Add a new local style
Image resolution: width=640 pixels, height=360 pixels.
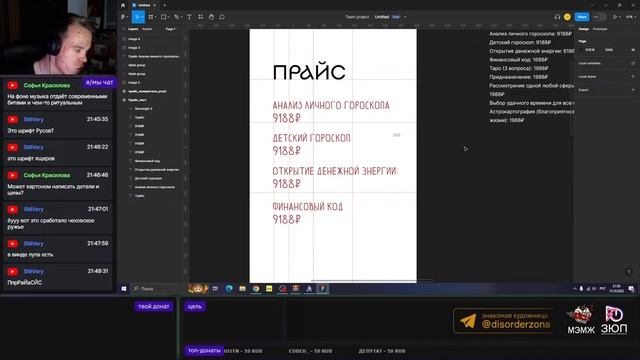pyautogui.click(x=633, y=76)
